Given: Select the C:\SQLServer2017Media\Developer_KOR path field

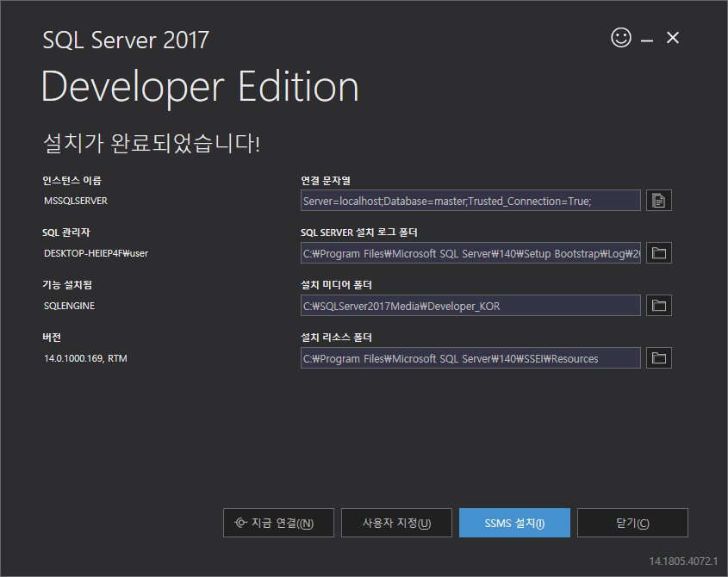Looking at the screenshot, I should tap(470, 306).
